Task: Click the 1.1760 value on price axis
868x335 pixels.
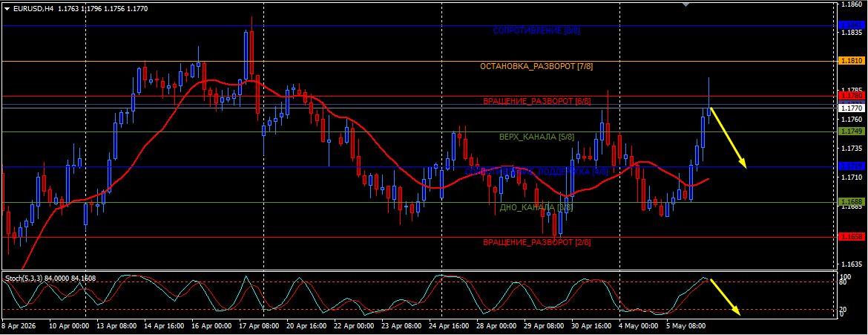Action: click(852, 120)
